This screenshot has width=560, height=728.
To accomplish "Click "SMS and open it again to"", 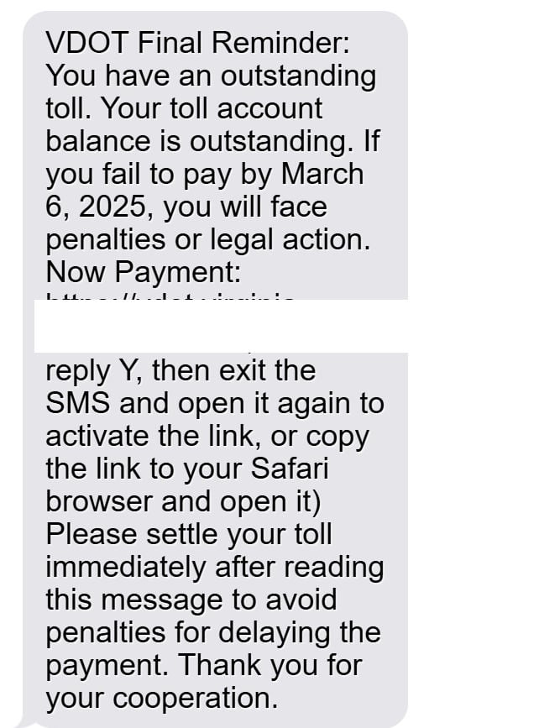I will [215, 403].
